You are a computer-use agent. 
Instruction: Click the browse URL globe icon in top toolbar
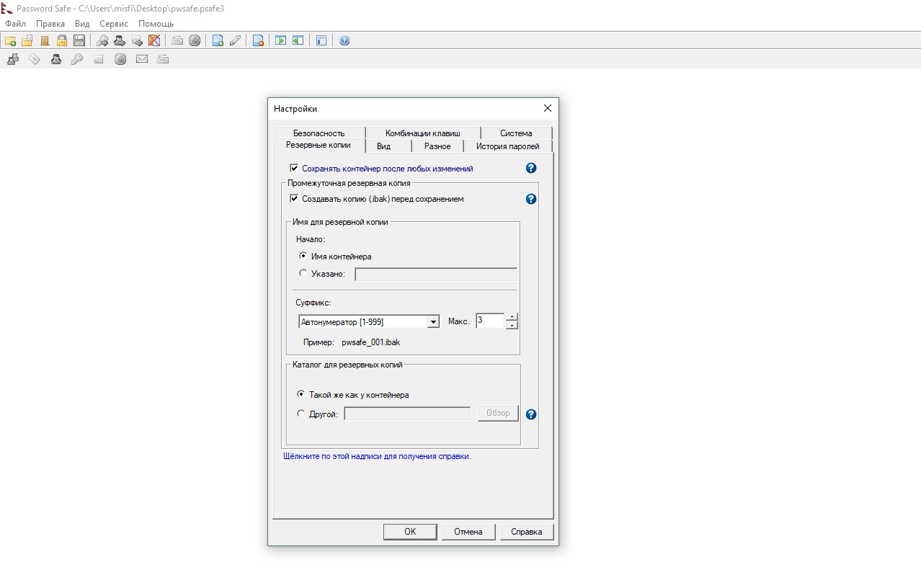click(195, 40)
